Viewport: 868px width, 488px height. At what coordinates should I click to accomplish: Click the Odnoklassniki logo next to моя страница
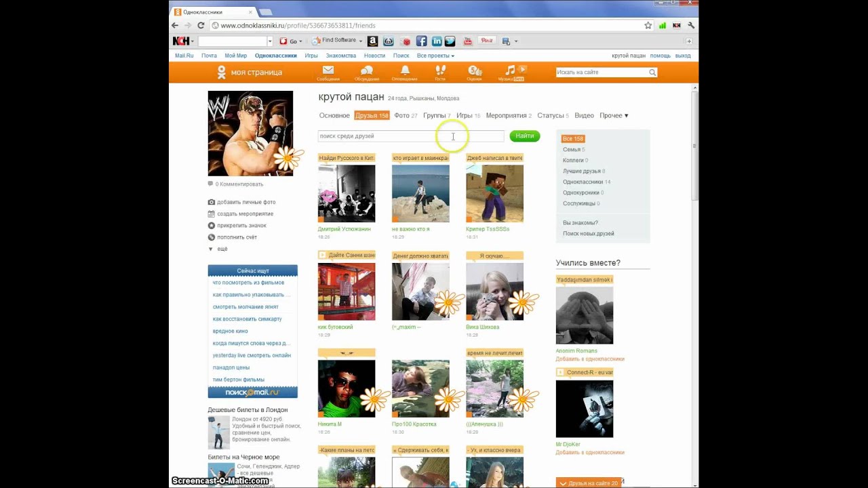click(221, 73)
